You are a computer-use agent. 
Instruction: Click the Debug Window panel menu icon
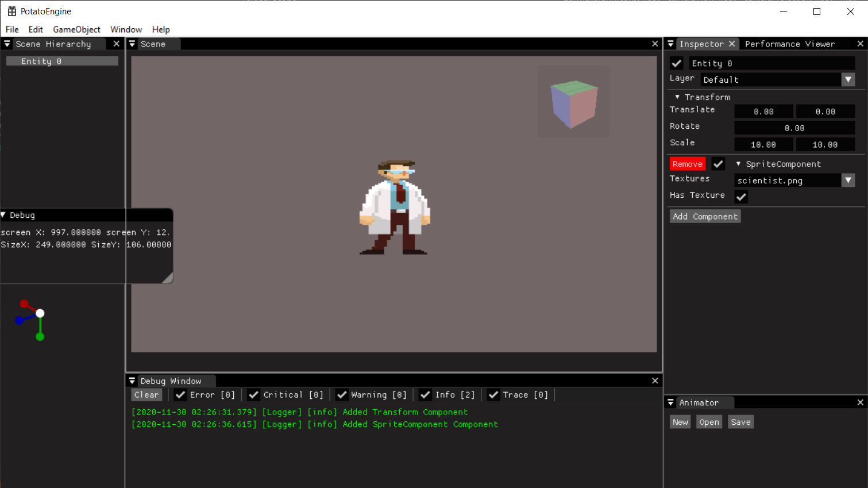(x=132, y=381)
